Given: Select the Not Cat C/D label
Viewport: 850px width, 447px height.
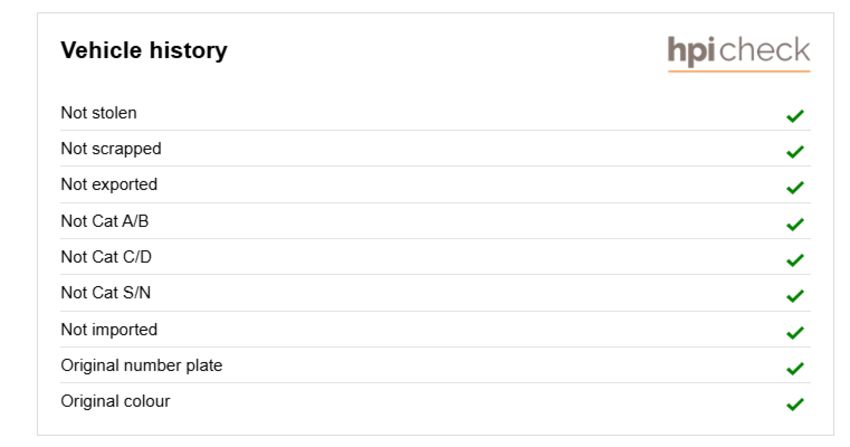Looking at the screenshot, I should 106,257.
